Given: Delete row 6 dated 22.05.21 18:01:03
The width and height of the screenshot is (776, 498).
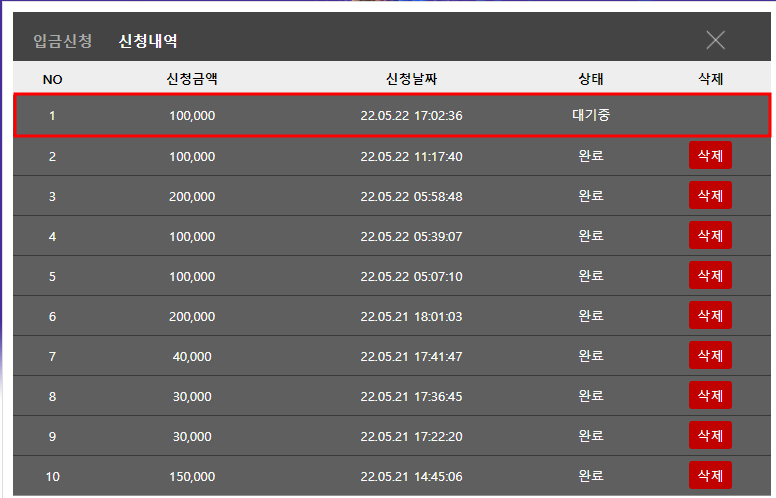Looking at the screenshot, I should [x=710, y=315].
